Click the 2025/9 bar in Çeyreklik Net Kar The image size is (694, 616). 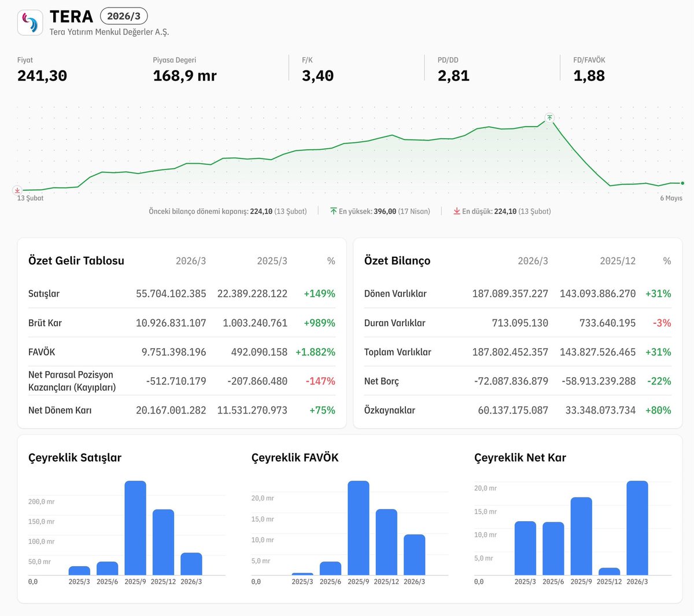point(581,536)
